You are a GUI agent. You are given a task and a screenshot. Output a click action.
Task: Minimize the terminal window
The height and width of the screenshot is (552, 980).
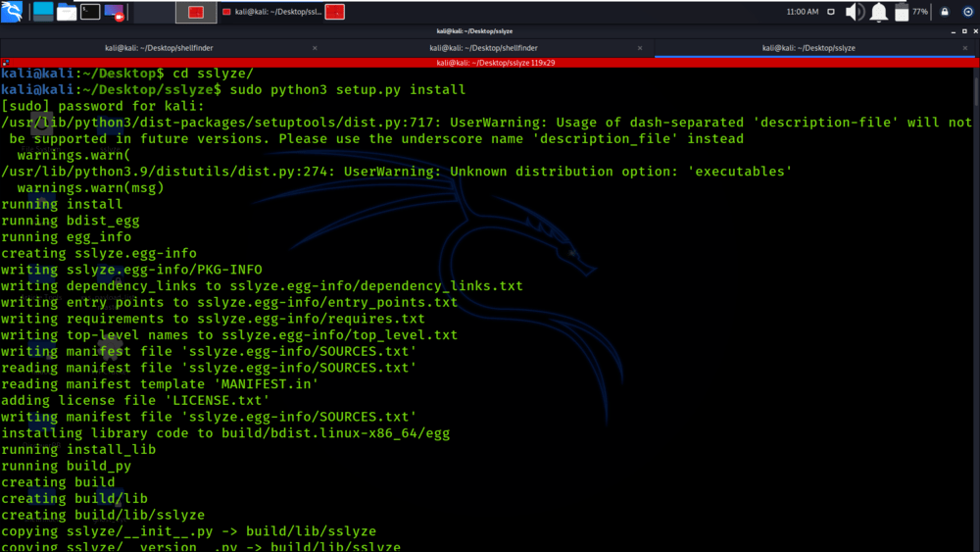tap(954, 31)
